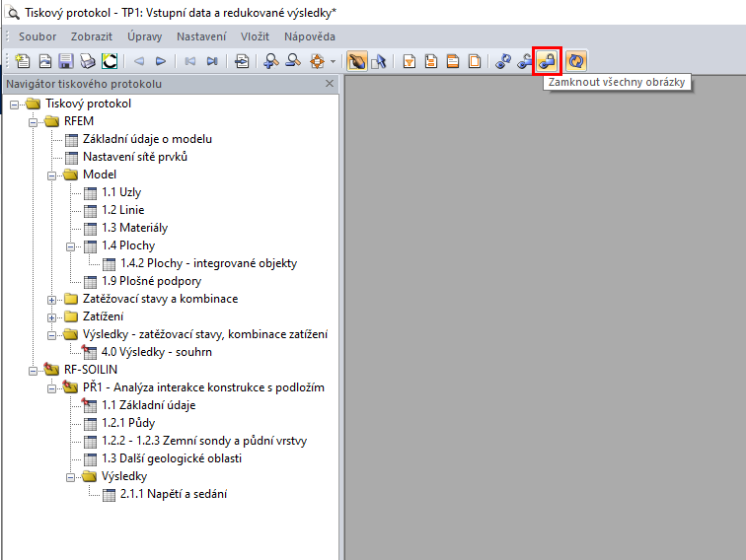Activate the arrow selection mode tool
The height and width of the screenshot is (560, 746).
tap(379, 61)
